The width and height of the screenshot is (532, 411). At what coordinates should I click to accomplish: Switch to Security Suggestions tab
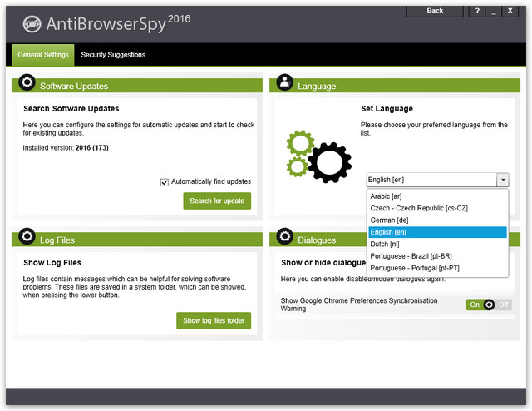[113, 55]
